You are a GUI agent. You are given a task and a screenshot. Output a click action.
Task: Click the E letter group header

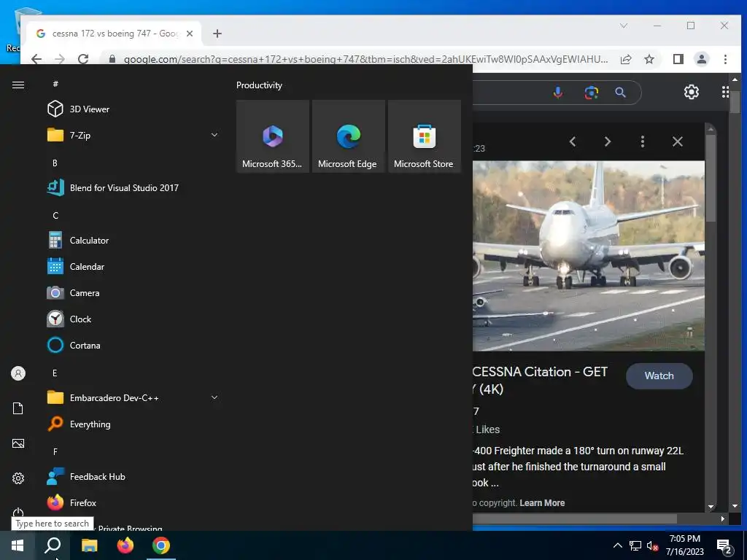tap(55, 373)
